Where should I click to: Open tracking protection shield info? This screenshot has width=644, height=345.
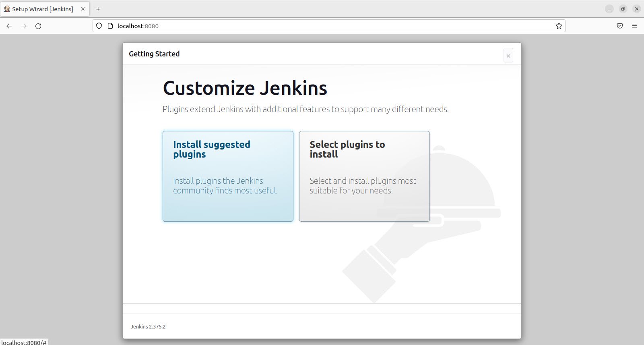(99, 26)
